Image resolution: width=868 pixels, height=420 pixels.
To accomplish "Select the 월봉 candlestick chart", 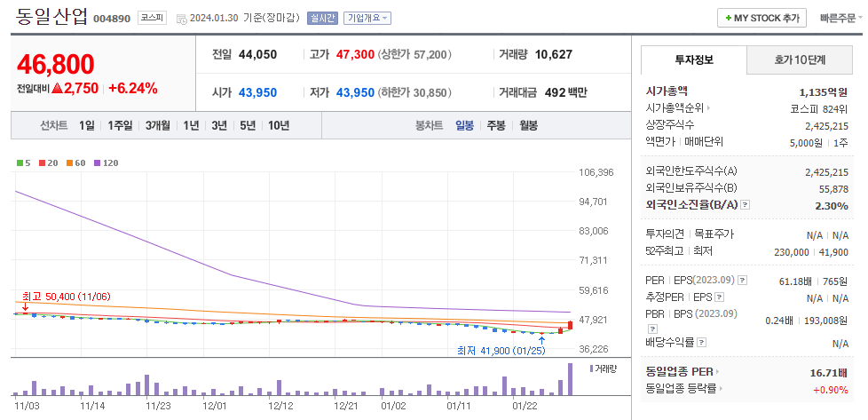I will pos(528,125).
